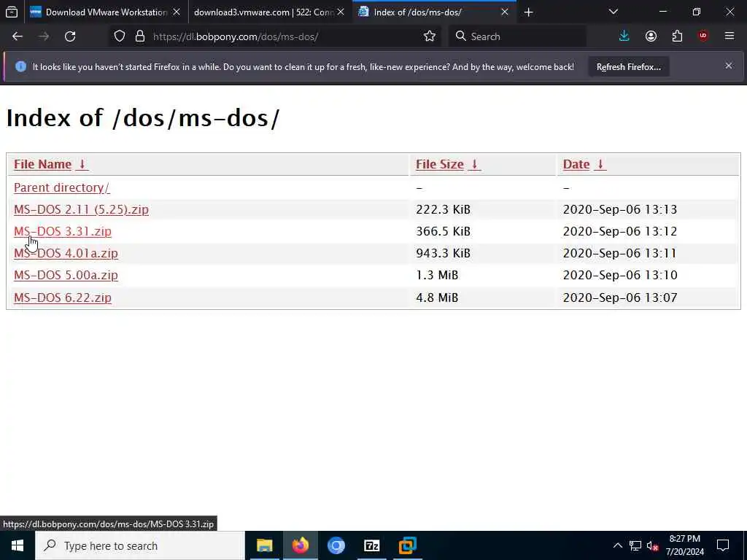Go back to the previous page
Viewport: 747px width, 560px height.
coord(18,36)
